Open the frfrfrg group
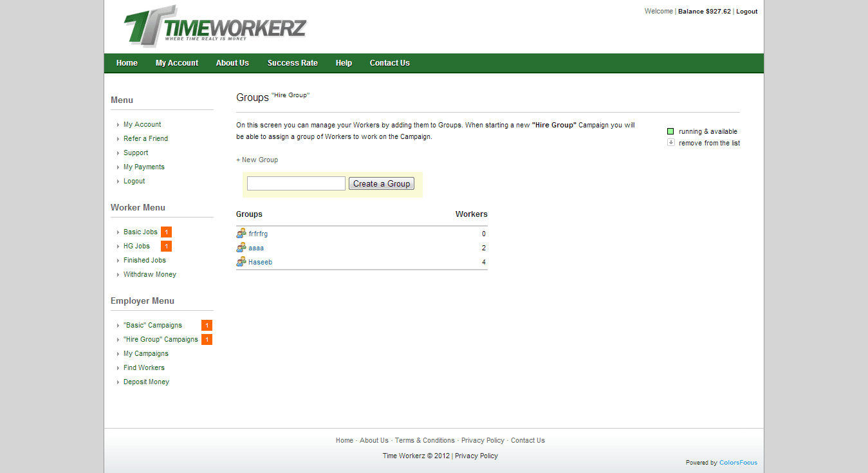Image resolution: width=868 pixels, height=473 pixels. 258,234
